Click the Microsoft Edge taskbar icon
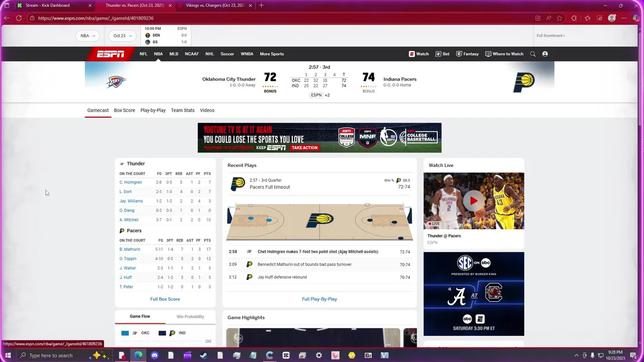This screenshot has width=644, height=362. click(138, 355)
